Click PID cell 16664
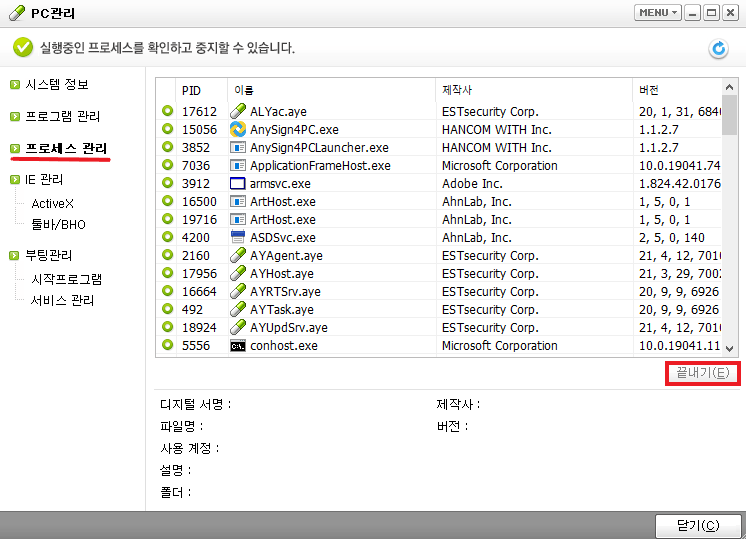Viewport: 746px width, 539px height. [x=199, y=292]
